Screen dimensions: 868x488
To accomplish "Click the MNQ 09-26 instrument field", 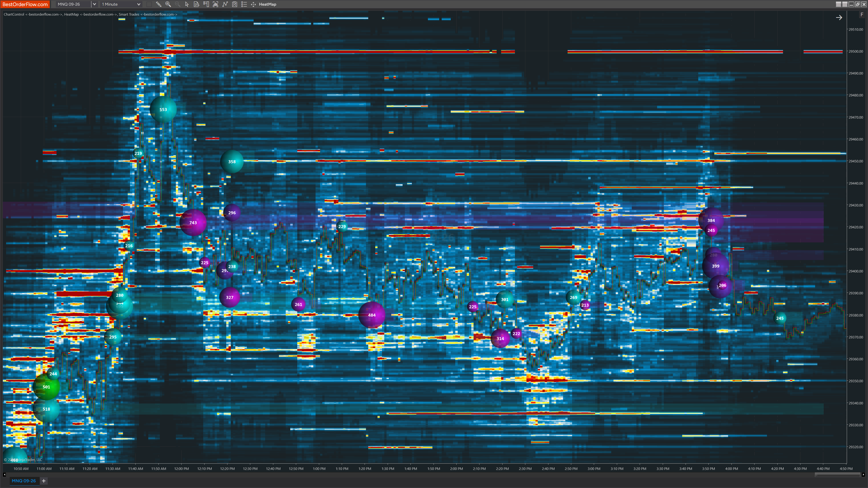I will [73, 4].
